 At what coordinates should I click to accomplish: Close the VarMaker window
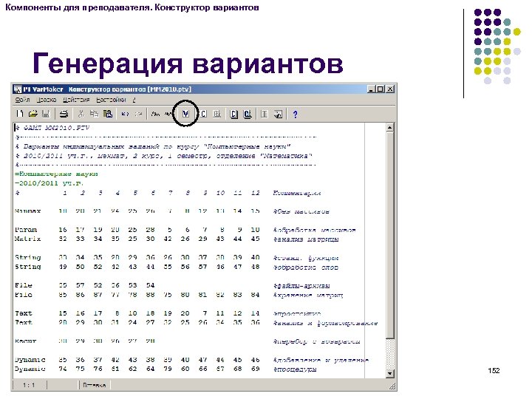[x=390, y=89]
